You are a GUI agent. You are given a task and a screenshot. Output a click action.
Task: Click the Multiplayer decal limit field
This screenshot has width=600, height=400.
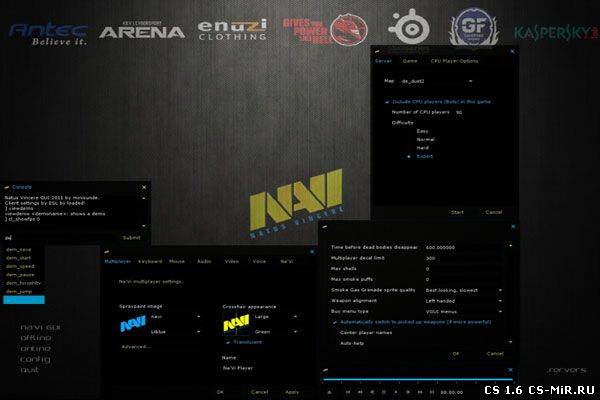[x=463, y=258]
